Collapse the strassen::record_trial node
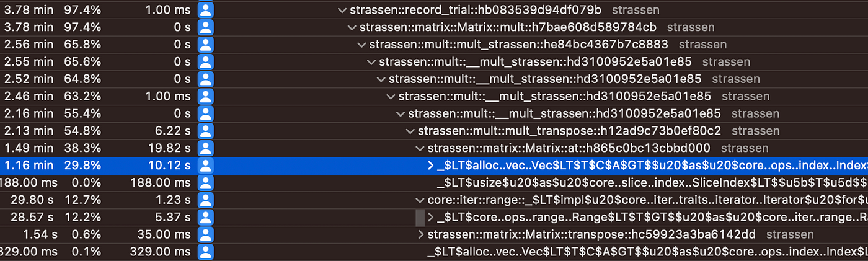This screenshot has width=868, height=261. click(342, 10)
